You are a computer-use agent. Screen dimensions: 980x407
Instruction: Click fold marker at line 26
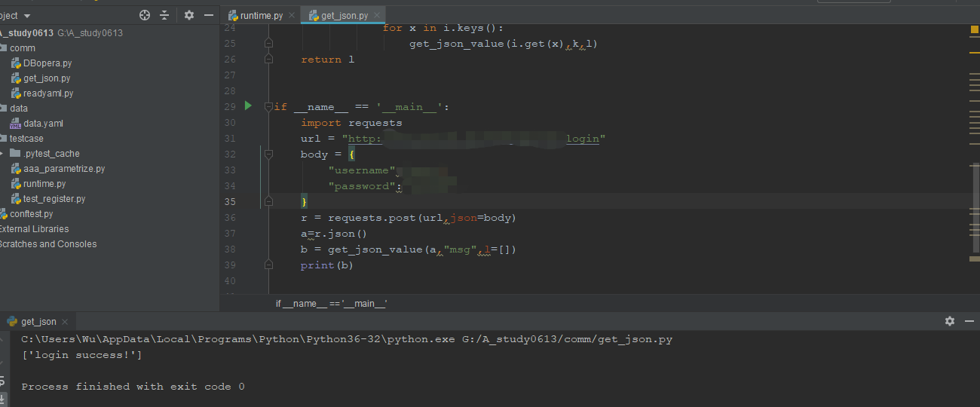coord(268,60)
